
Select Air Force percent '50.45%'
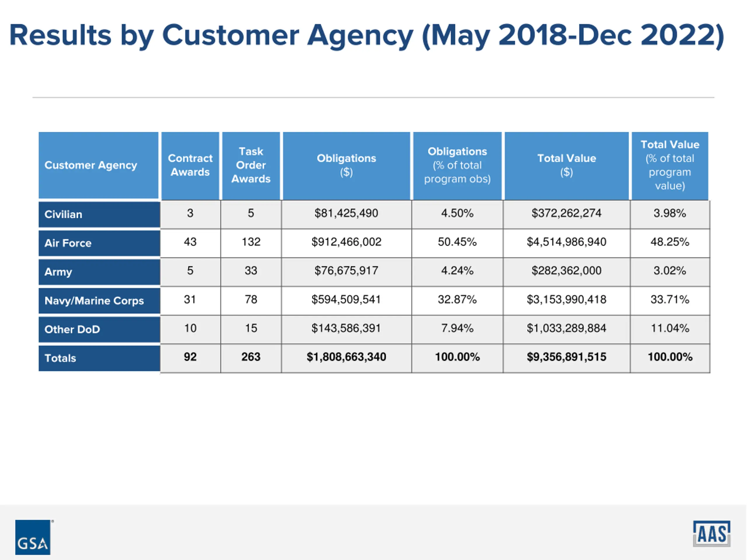[457, 243]
